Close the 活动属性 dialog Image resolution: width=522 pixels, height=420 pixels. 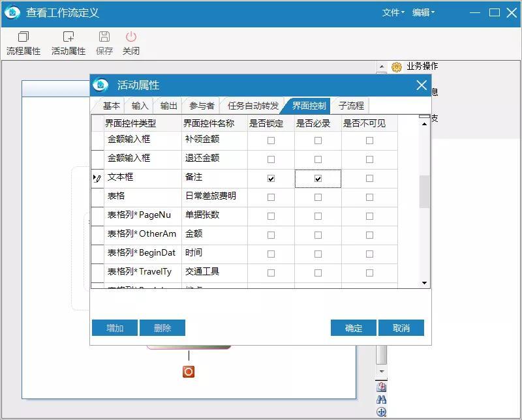(422, 85)
